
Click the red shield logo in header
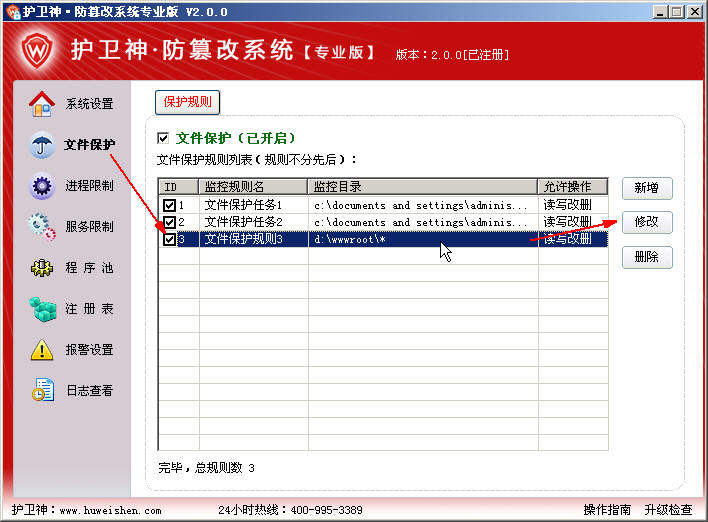point(37,50)
